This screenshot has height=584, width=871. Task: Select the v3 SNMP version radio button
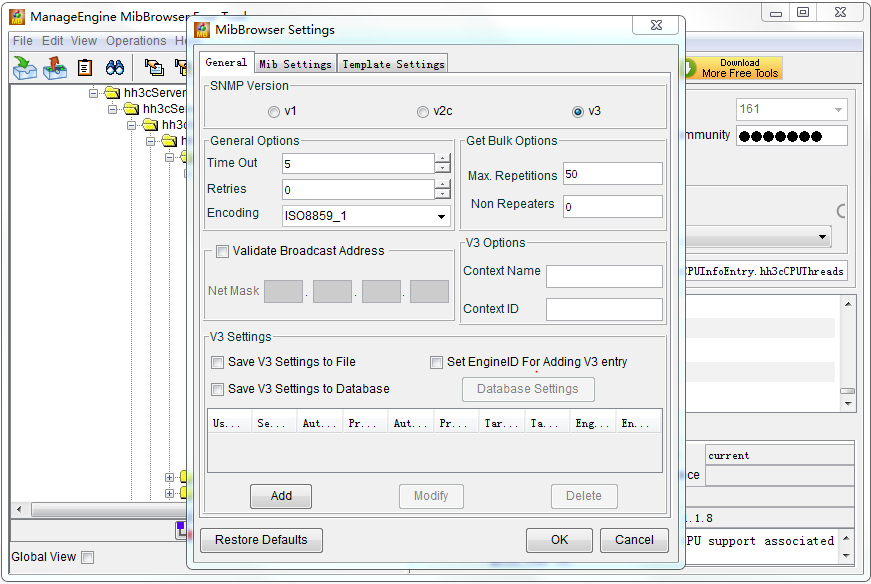[x=578, y=112]
